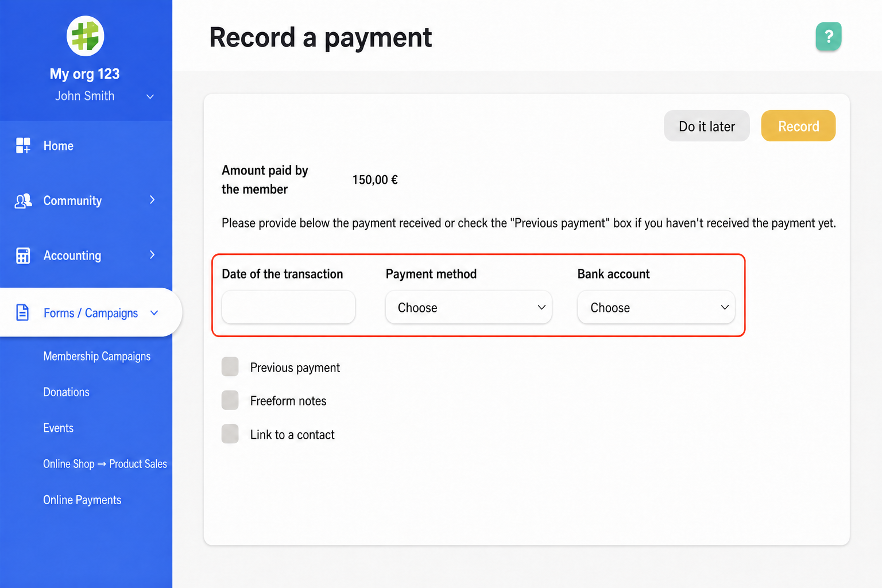Open the Bank account dropdown

656,307
